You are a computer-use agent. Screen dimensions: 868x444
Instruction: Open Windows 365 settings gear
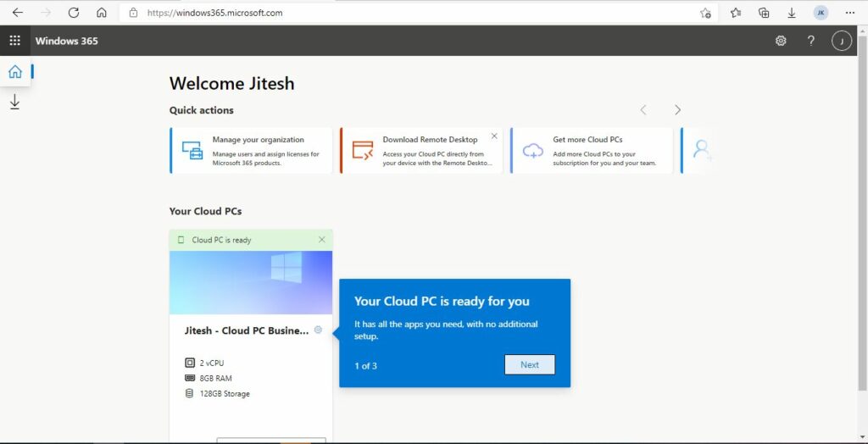click(x=781, y=41)
